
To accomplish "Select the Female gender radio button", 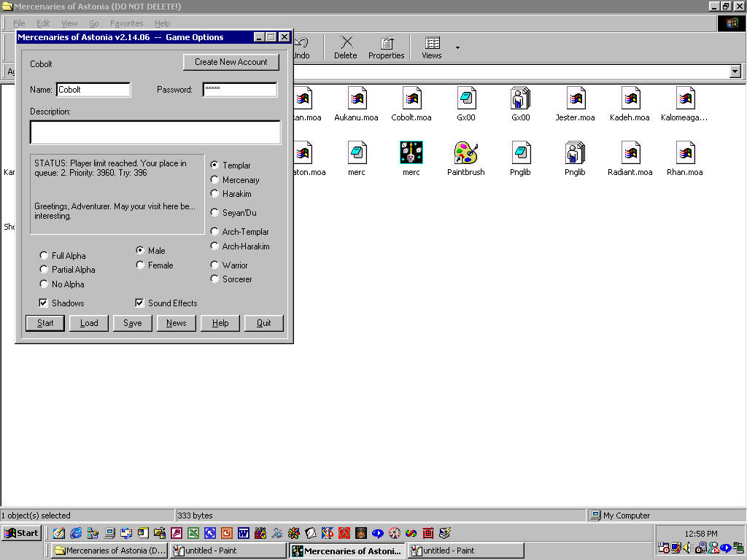I will click(x=140, y=265).
